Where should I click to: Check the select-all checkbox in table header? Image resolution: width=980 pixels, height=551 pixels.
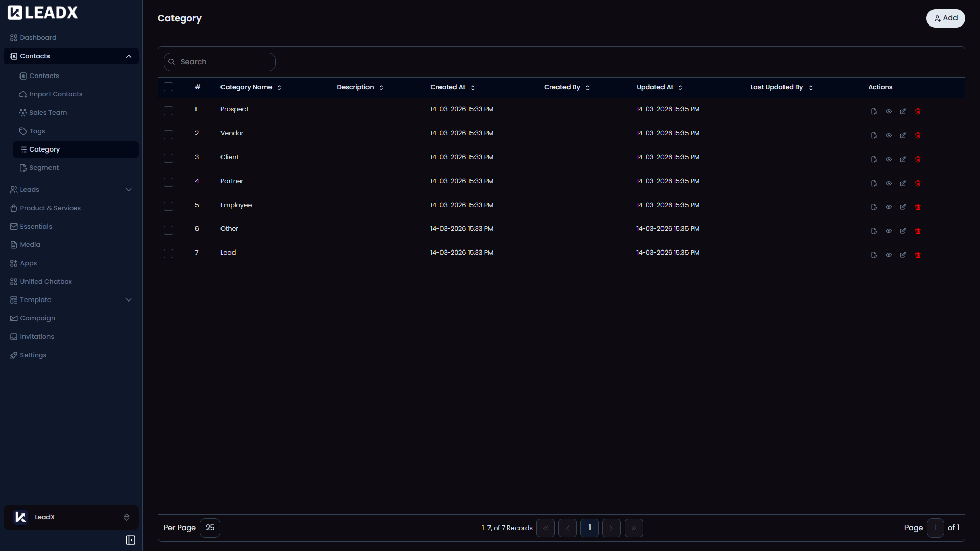point(168,87)
